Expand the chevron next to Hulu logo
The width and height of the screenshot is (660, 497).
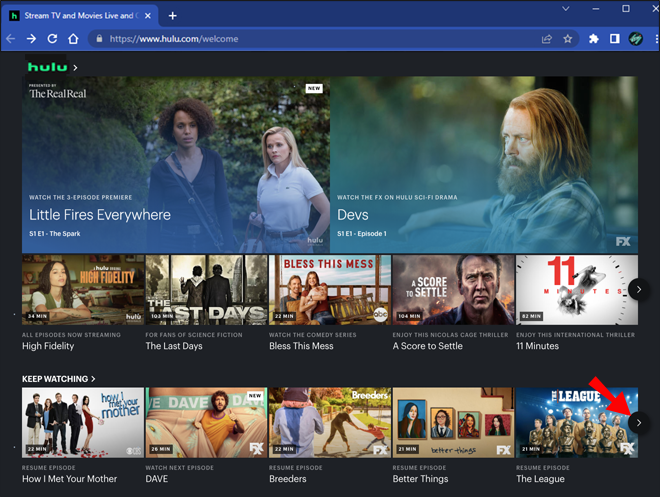pos(75,67)
